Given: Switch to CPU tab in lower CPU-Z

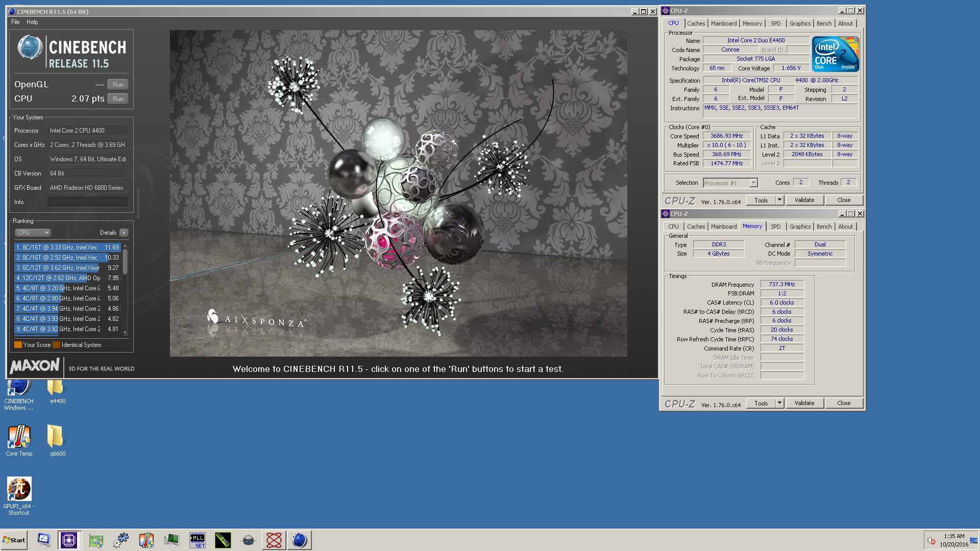Looking at the screenshot, I should [x=673, y=227].
